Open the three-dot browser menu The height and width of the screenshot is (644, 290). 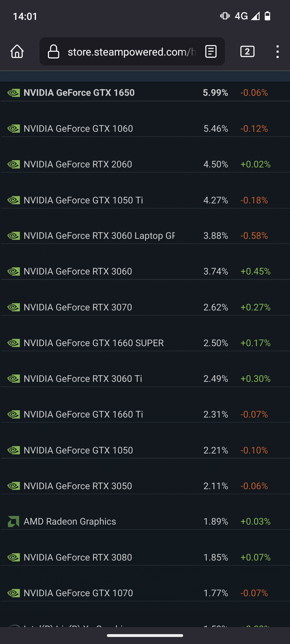pyautogui.click(x=278, y=52)
